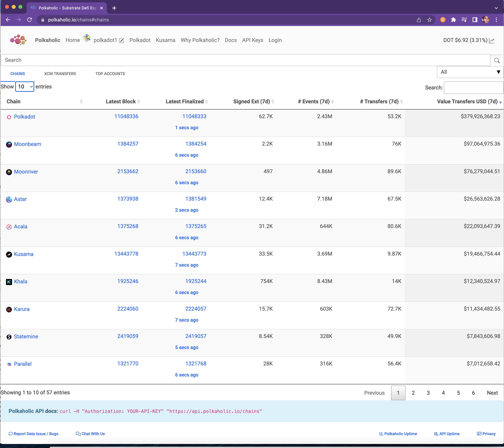Open the media control toolbar icon
Screen dimensions: 504x448
464,20
